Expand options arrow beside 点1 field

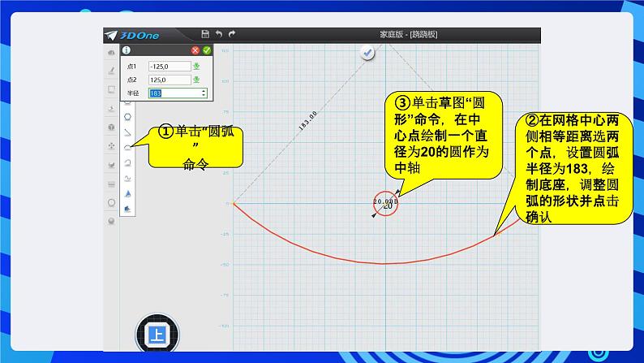(x=197, y=66)
